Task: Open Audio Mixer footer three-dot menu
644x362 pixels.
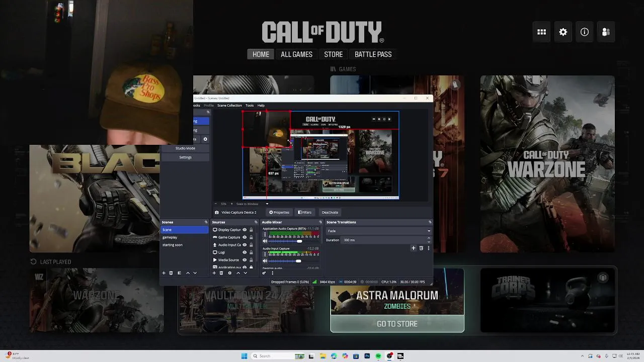Action: tap(272, 273)
